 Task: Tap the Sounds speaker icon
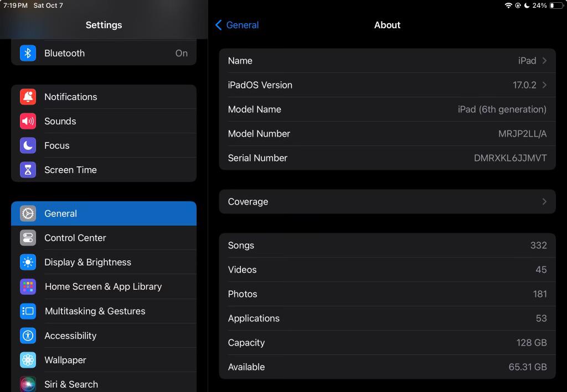coord(28,121)
